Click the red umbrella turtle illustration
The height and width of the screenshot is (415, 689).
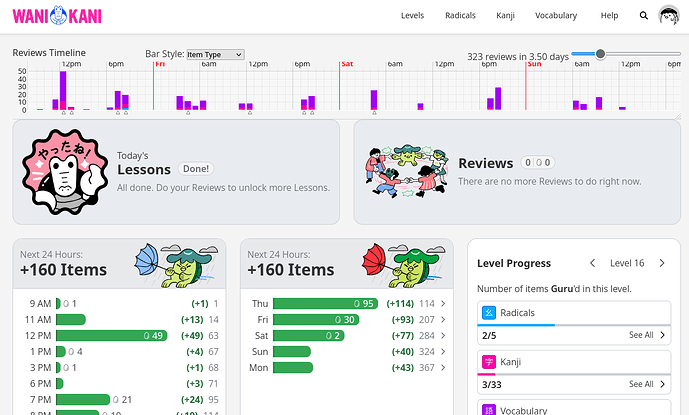403,265
